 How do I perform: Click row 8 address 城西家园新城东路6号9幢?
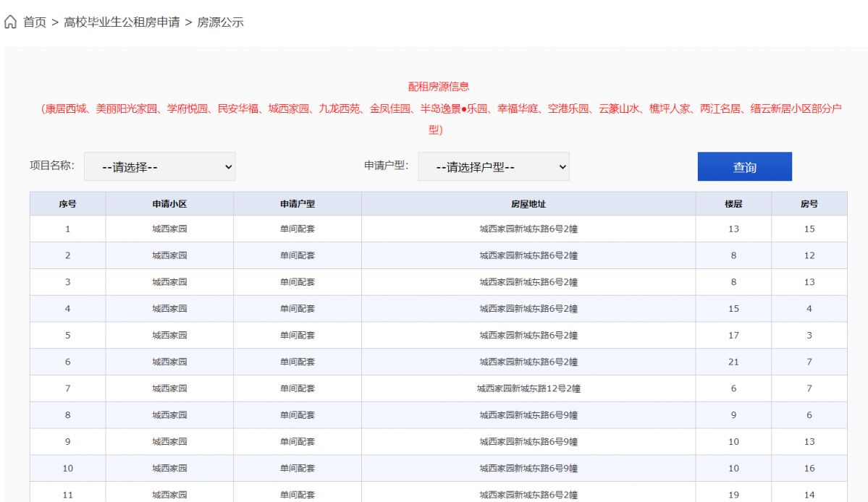pos(528,415)
